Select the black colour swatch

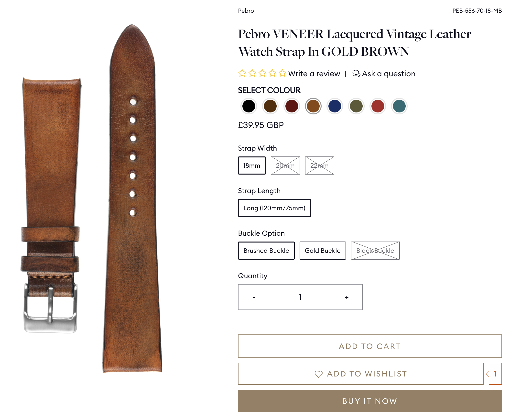(x=249, y=106)
